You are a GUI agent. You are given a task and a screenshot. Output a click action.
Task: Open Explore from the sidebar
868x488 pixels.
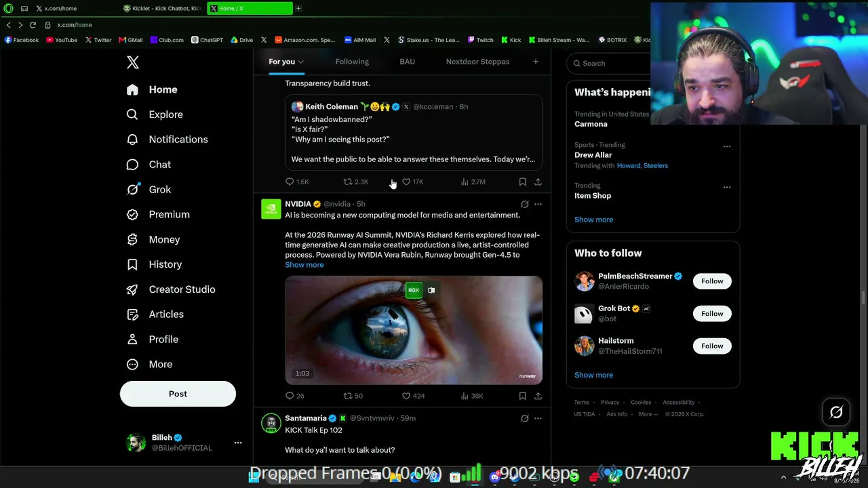coord(155,115)
